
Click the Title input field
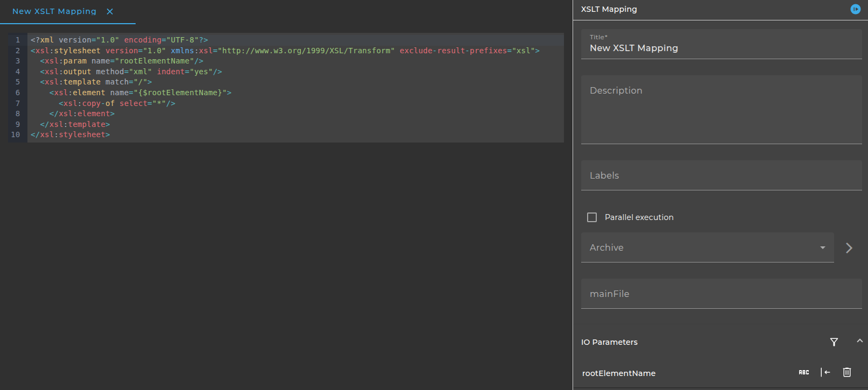[721, 44]
